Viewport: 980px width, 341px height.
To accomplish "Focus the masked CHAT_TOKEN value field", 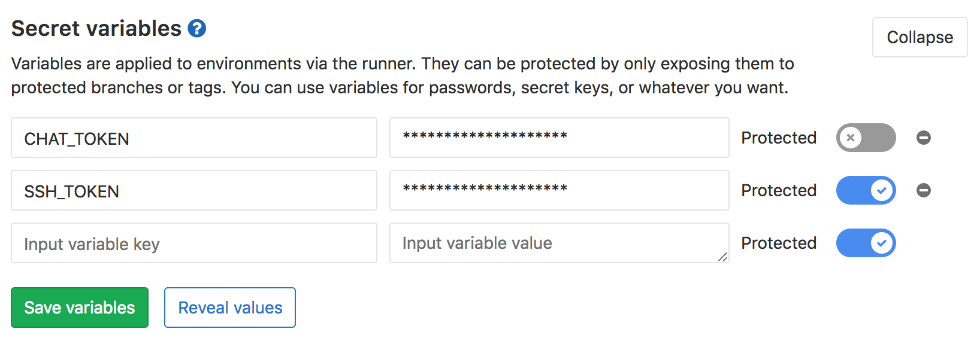I will tap(559, 138).
